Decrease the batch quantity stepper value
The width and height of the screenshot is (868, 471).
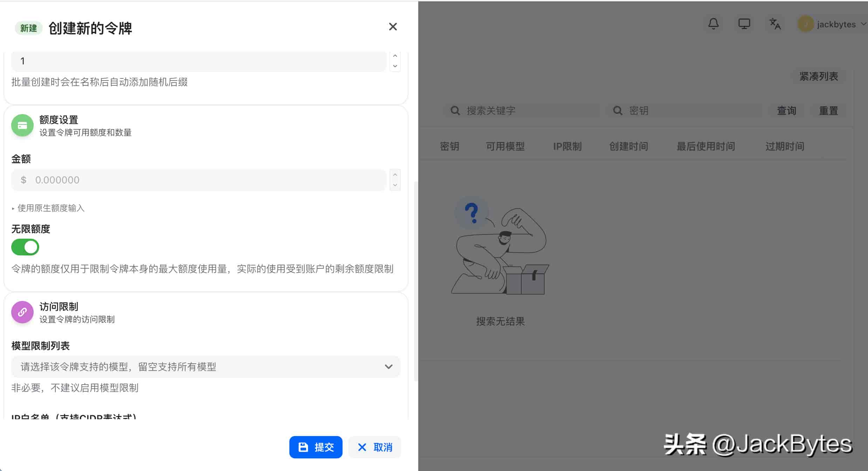pos(395,66)
